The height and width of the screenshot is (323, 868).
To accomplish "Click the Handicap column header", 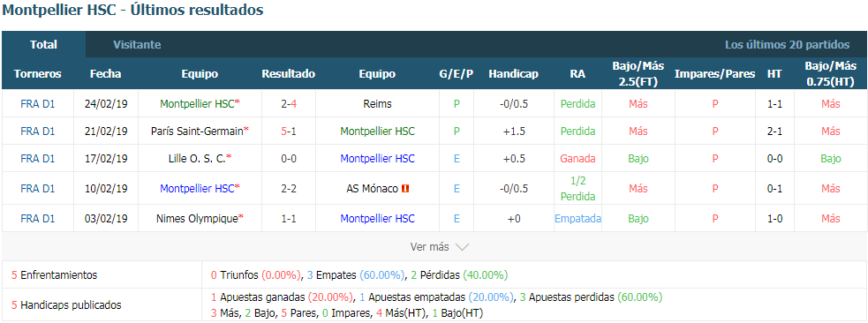I will pyautogui.click(x=513, y=73).
